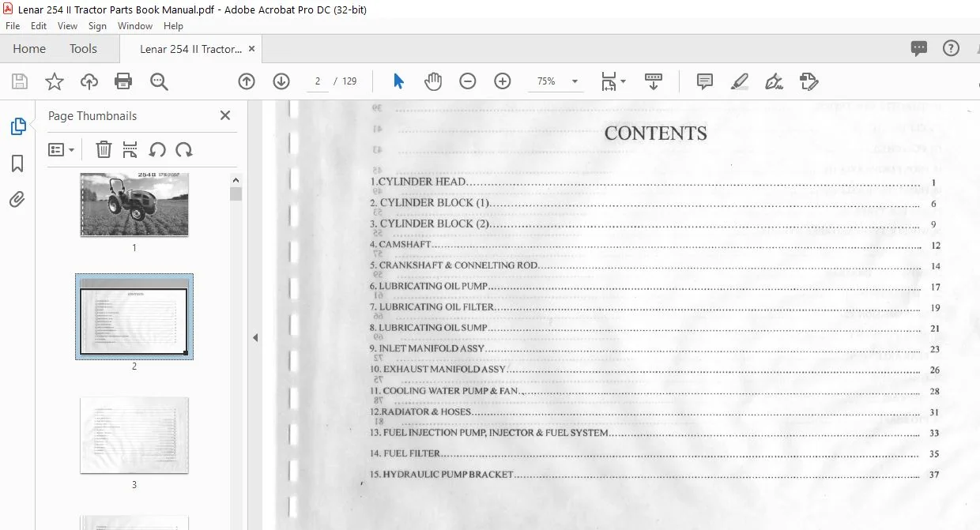980x530 pixels.
Task: Open thumbnail options dropdown menu
Action: click(61, 149)
